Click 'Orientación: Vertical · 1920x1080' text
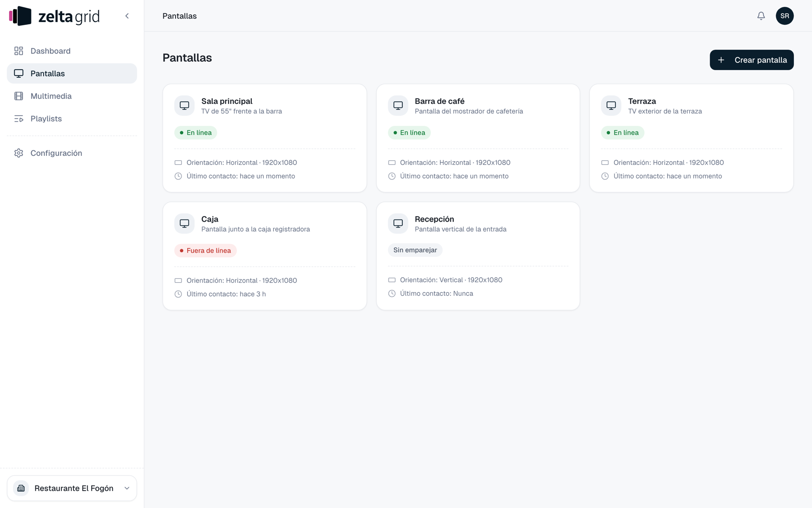 451,280
